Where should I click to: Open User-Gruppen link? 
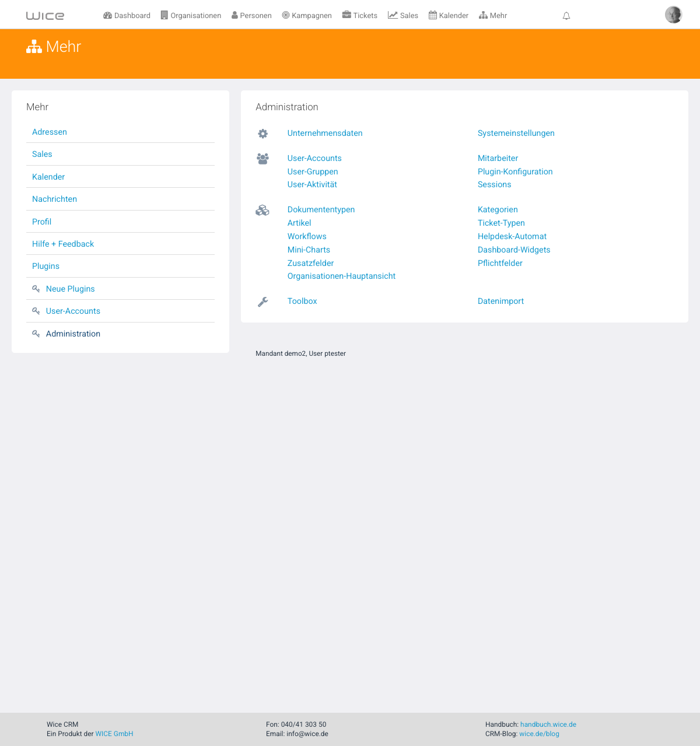click(313, 171)
